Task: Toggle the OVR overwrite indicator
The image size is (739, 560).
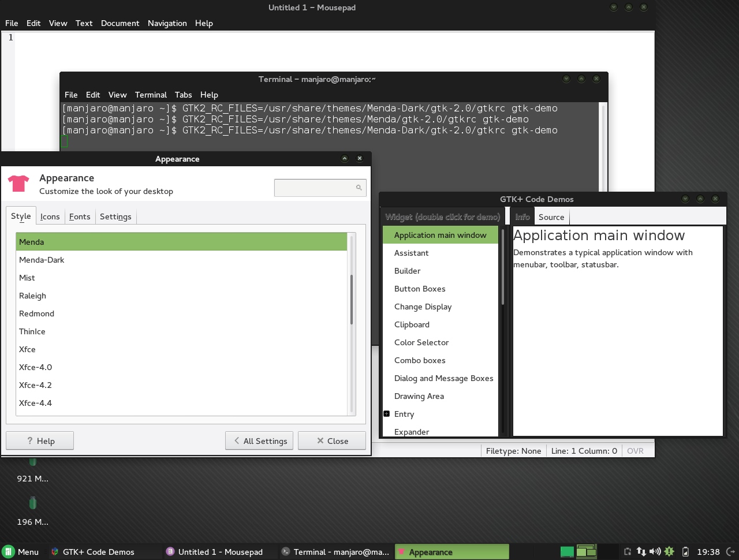Action: coord(635,451)
